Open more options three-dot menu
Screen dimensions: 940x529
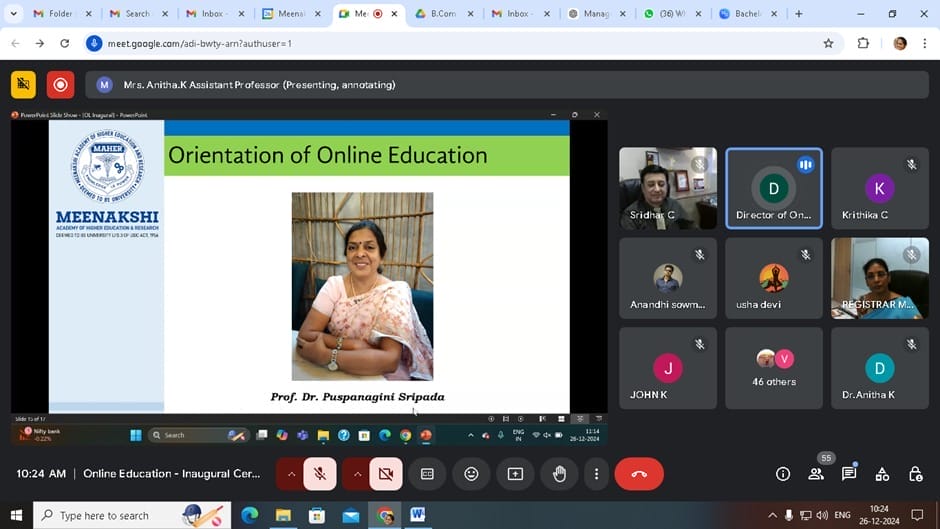point(596,474)
